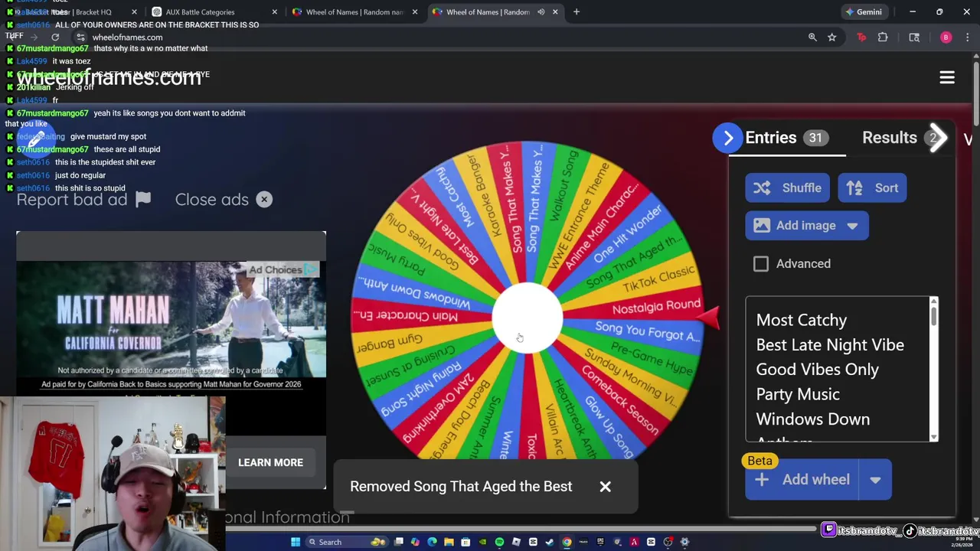
Task: Click 'Windows Down' entry line
Action: [x=812, y=419]
